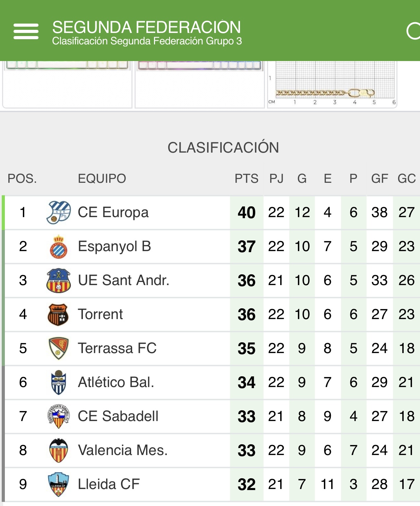Open the chain bracelet ad thumbnail
The height and width of the screenshot is (506, 420).
(332, 84)
